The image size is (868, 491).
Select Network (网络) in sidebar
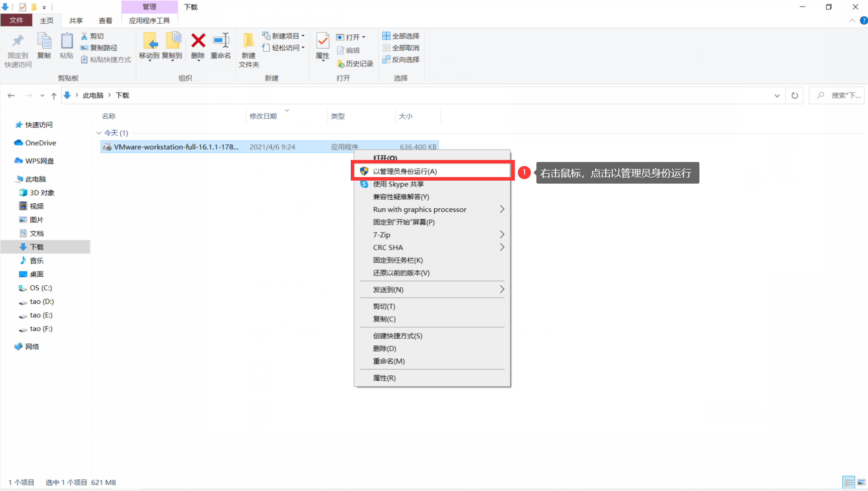tap(32, 347)
